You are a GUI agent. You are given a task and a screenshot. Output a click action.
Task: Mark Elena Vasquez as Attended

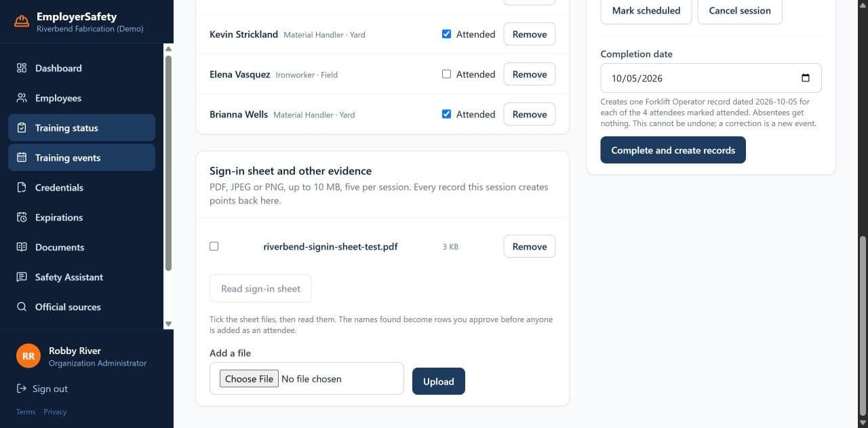point(446,74)
